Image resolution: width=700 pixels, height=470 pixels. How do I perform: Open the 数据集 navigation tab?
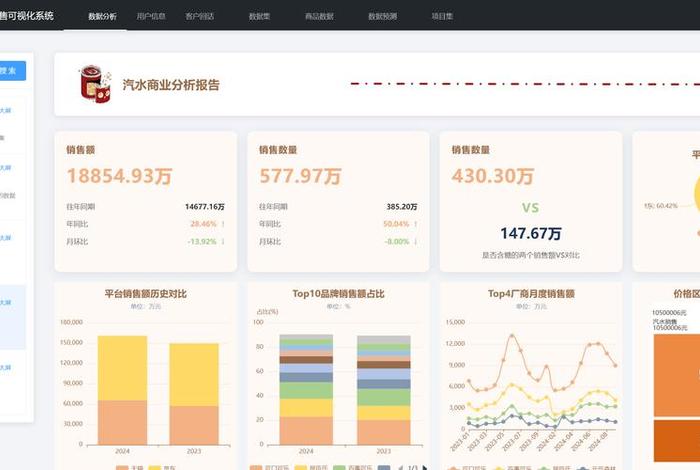(259, 17)
